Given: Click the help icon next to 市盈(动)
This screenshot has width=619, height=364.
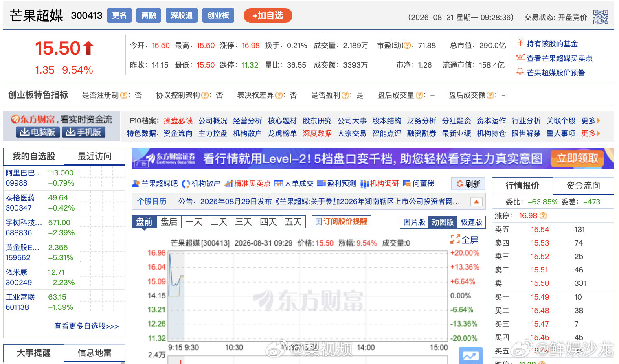Looking at the screenshot, I should (407, 46).
